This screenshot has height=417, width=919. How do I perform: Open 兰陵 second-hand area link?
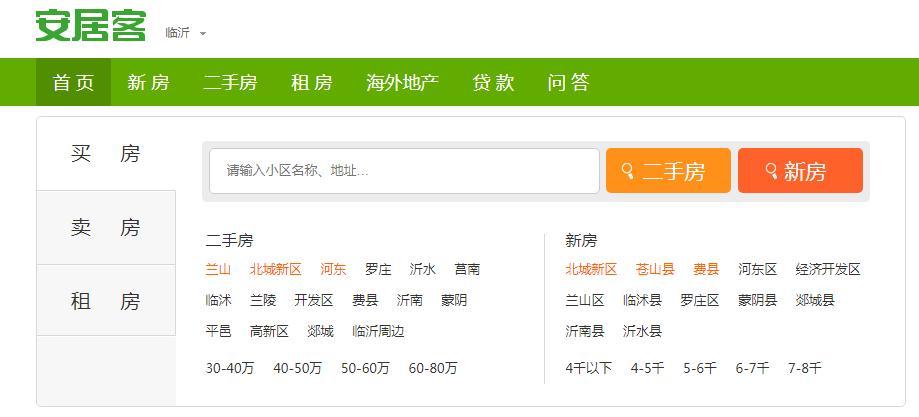point(263,301)
